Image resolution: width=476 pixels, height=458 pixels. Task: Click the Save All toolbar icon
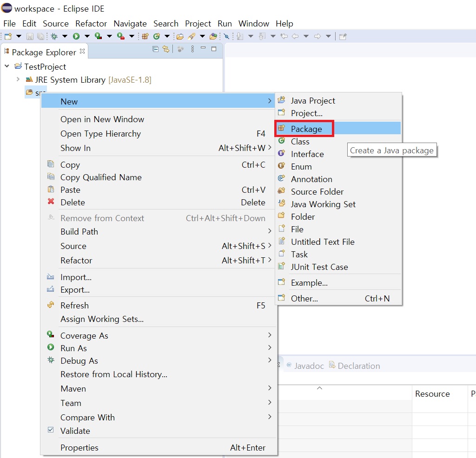coord(40,36)
